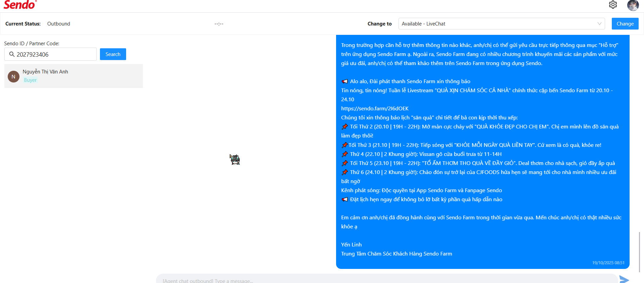Click the 'Chúng tôi xin thông báo lịch' line
Viewport: 644px width, 283px height.
[x=429, y=118]
